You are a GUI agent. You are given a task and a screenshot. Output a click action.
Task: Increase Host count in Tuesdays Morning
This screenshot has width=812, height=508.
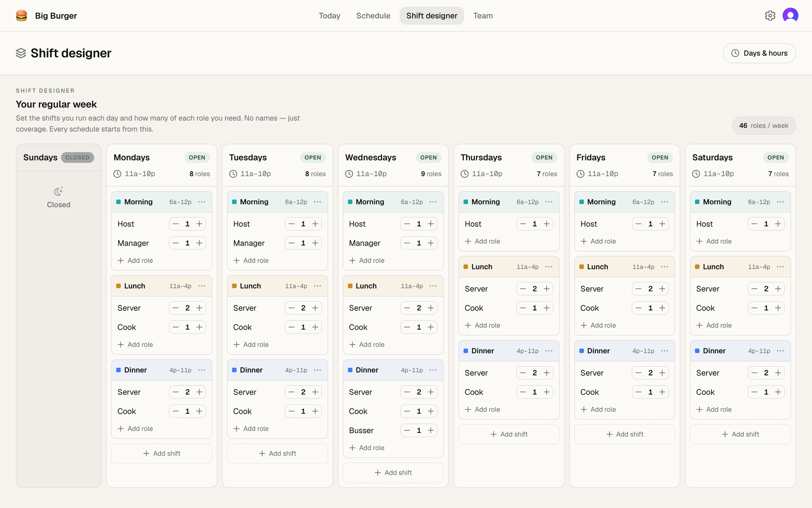click(315, 224)
